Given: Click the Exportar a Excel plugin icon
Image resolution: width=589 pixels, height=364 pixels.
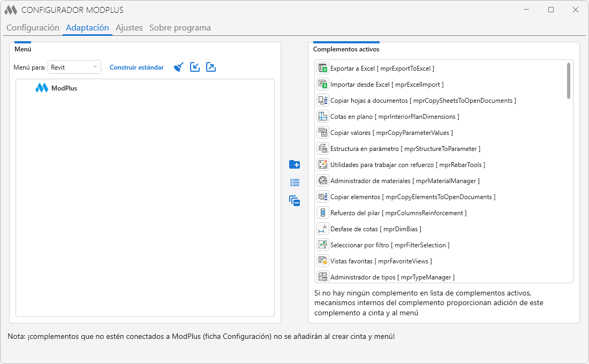Looking at the screenshot, I should click(323, 69).
